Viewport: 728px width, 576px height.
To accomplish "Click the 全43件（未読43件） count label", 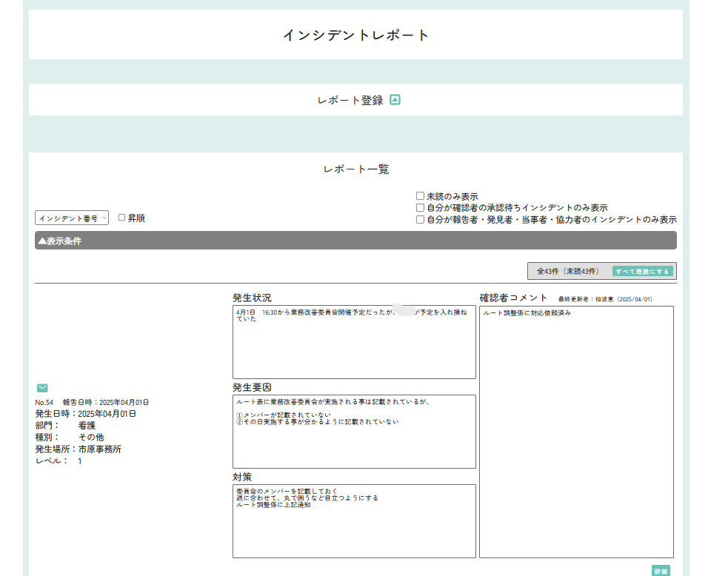I will click(567, 271).
